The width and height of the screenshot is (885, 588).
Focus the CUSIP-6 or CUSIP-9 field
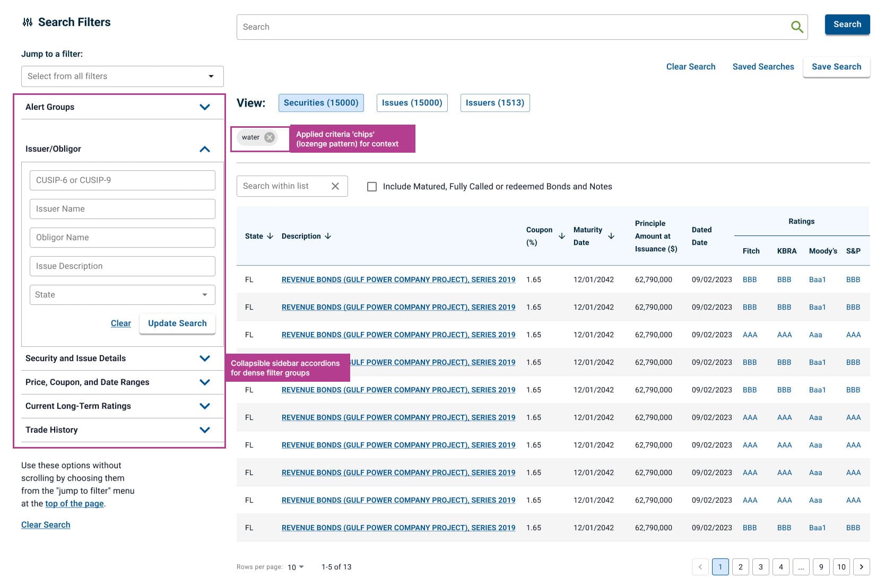point(122,180)
